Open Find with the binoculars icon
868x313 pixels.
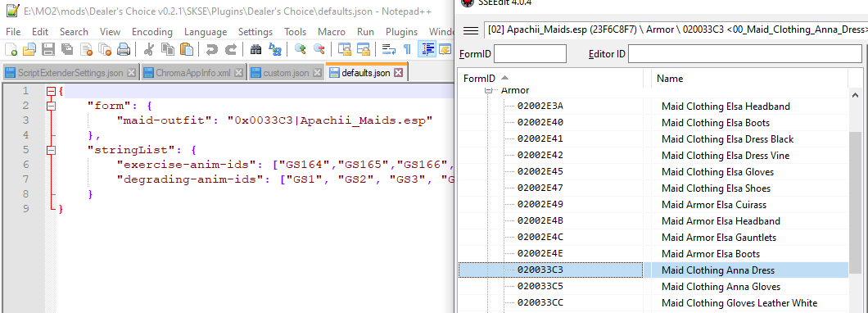pos(255,49)
